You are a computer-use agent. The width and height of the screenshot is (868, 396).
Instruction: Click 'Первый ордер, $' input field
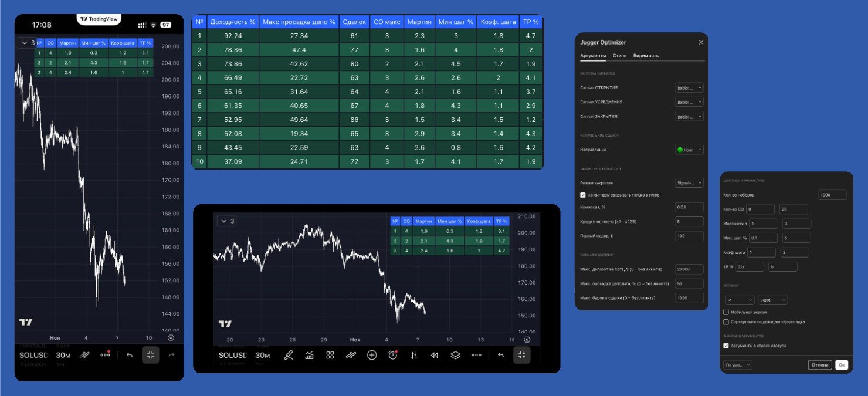[x=689, y=236]
